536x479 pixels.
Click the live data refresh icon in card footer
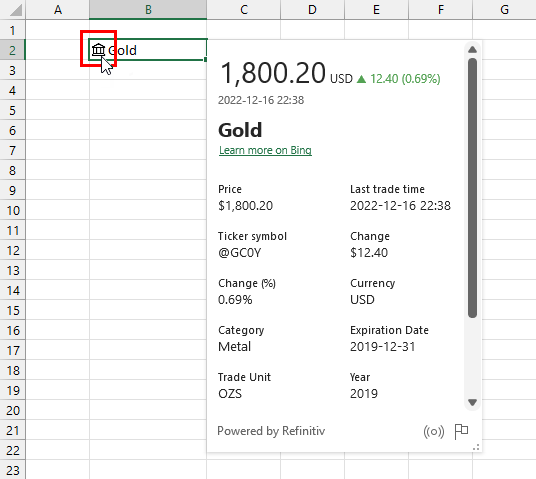(433, 431)
